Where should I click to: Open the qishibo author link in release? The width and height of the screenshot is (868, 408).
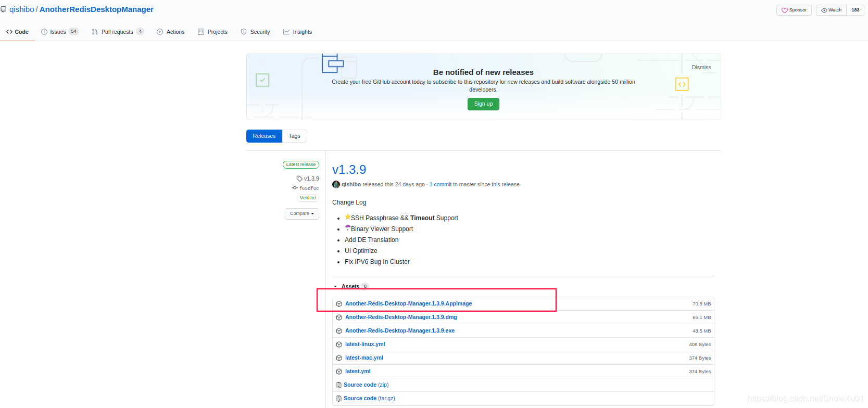[x=351, y=184]
